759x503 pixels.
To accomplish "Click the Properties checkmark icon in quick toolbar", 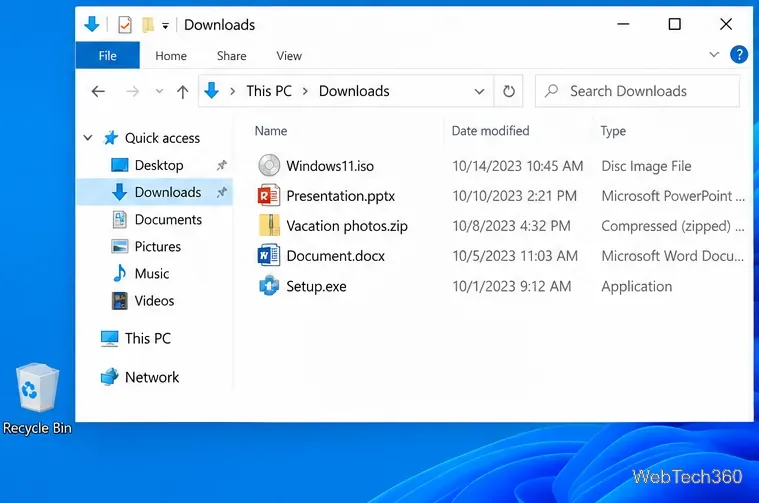I will tap(125, 25).
